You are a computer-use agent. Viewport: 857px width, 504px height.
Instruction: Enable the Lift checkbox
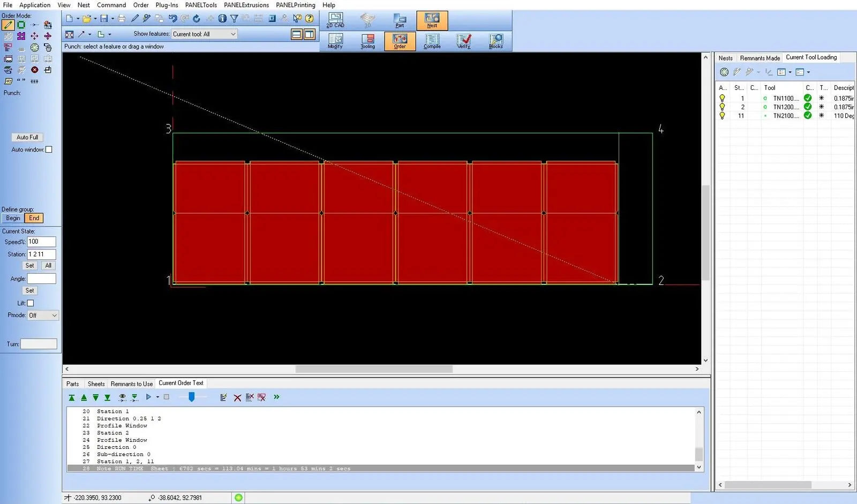(31, 303)
